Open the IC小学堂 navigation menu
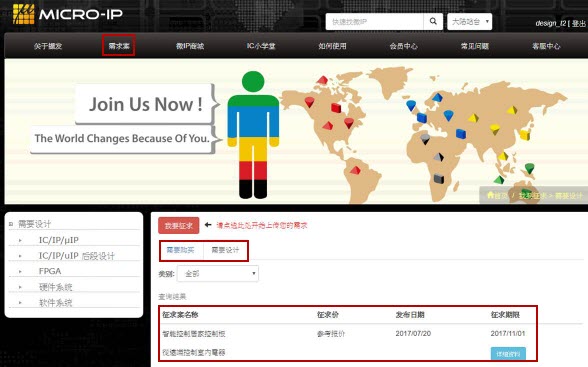This screenshot has width=588, height=367. [261, 46]
